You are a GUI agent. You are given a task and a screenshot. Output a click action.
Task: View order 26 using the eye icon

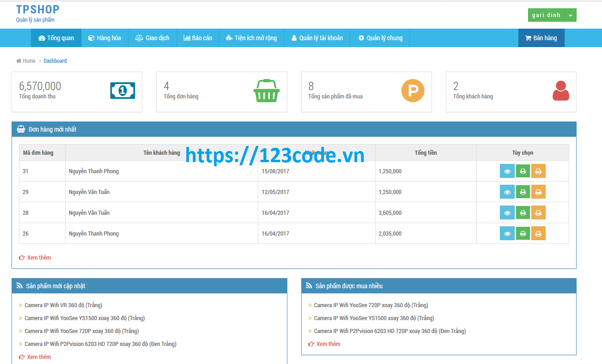pyautogui.click(x=507, y=233)
